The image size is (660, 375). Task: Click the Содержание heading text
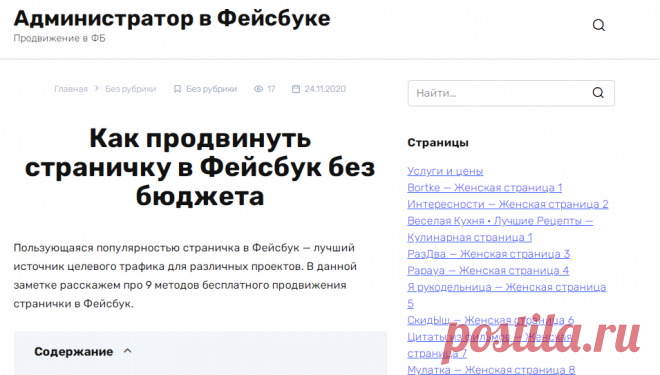[x=74, y=351]
